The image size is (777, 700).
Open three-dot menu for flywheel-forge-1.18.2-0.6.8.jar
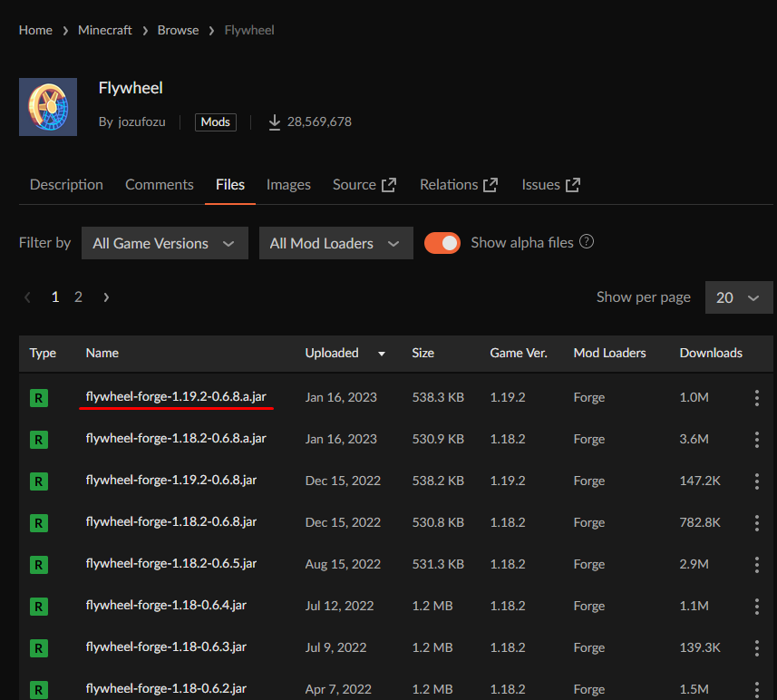tap(757, 522)
